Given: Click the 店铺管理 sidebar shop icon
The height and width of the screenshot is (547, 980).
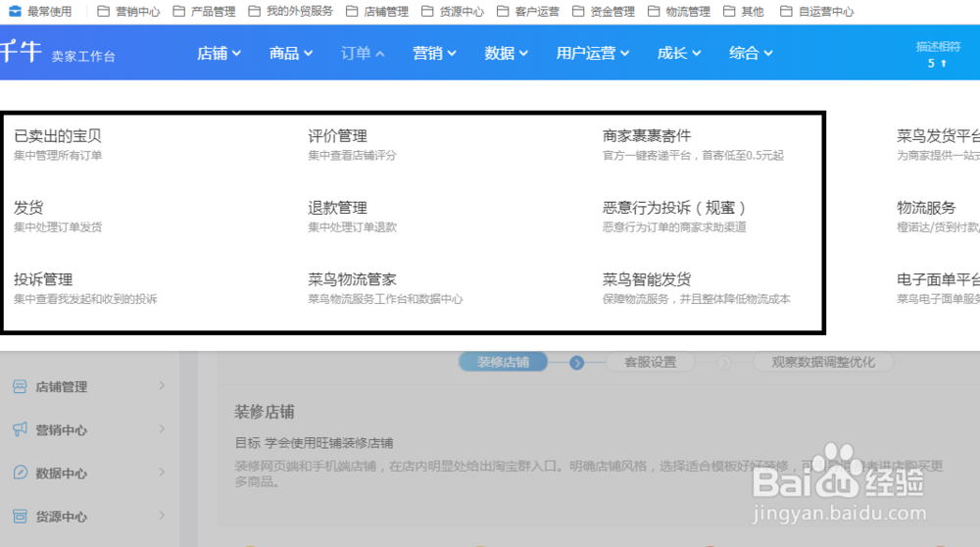Looking at the screenshot, I should (x=20, y=386).
